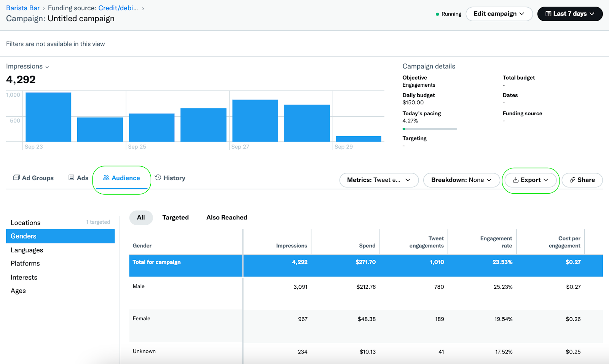Click the 25.23% Male engagement rate
This screenshot has height=364, width=609.
tap(503, 287)
